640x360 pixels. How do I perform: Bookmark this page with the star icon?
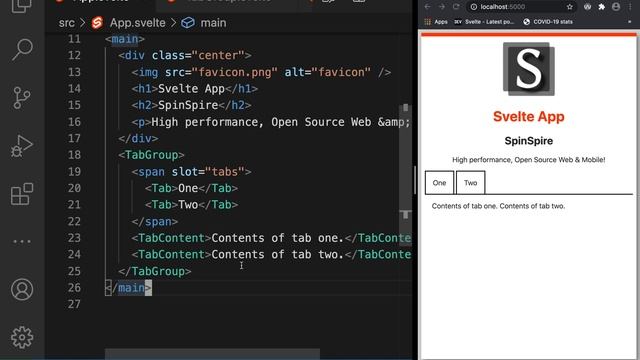point(569,7)
